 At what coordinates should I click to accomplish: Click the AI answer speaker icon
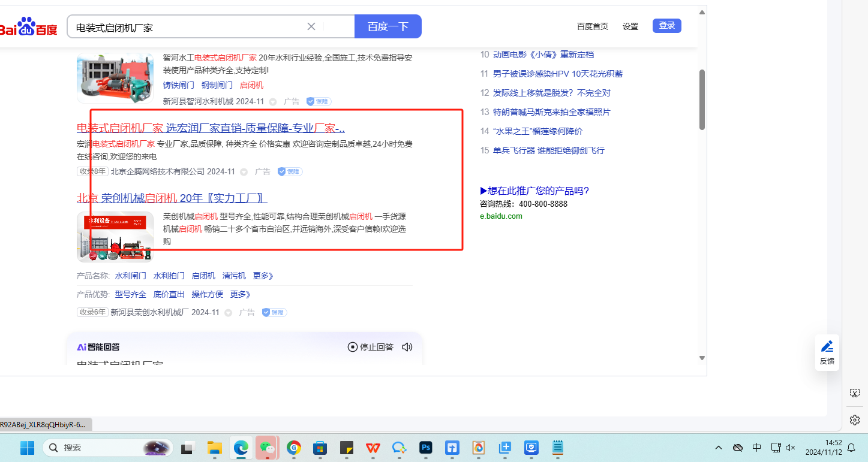[x=407, y=347]
